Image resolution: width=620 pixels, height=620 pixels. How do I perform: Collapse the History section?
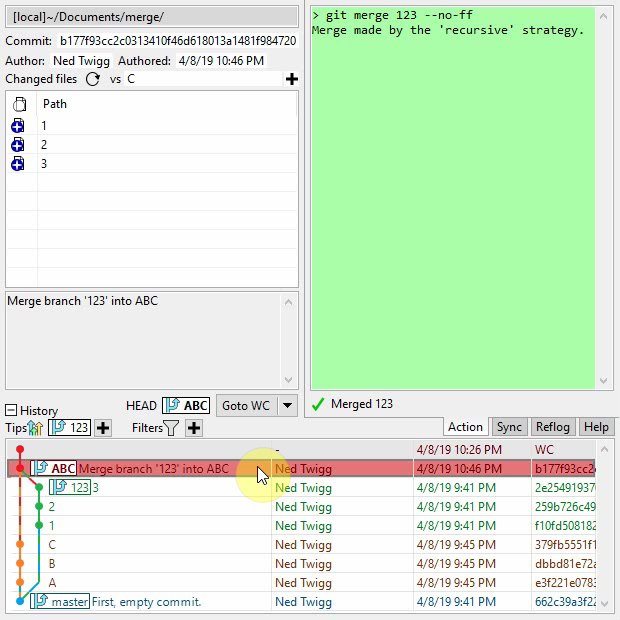pos(11,410)
